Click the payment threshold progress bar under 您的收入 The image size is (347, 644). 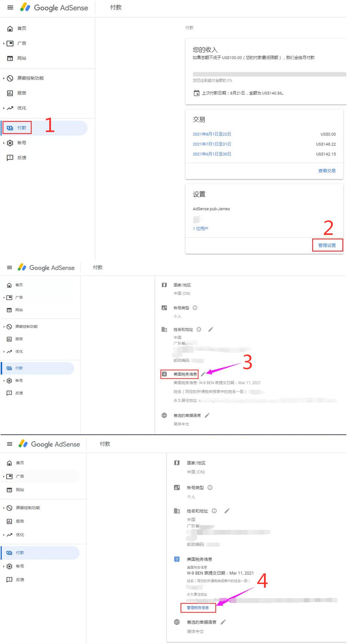pyautogui.click(x=269, y=74)
